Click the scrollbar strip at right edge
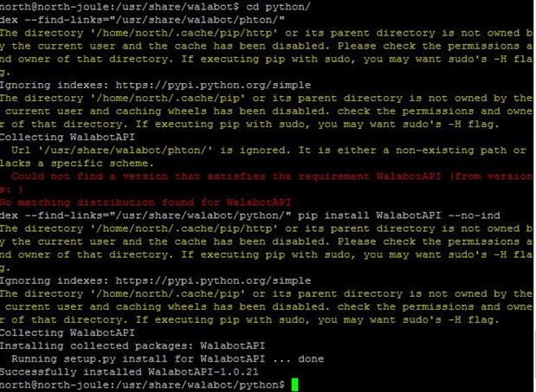Viewport: 536px width, 392px height. [534, 196]
